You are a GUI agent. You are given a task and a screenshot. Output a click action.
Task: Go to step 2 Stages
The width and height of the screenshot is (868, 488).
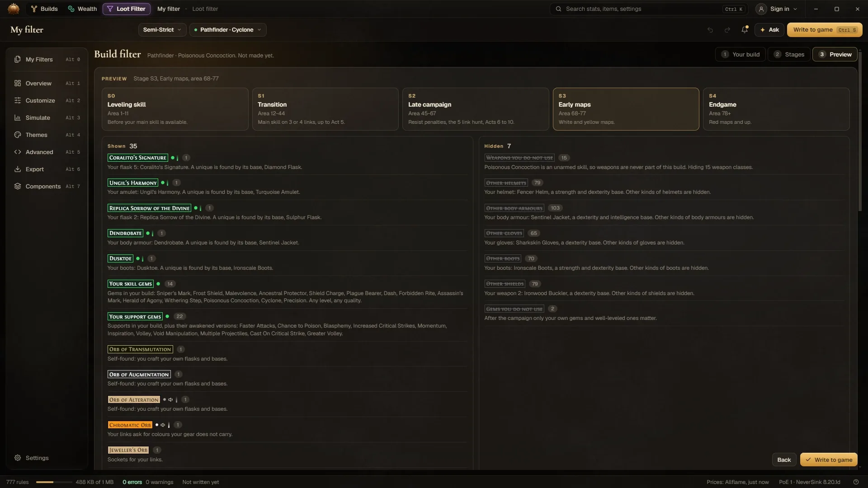tap(789, 54)
